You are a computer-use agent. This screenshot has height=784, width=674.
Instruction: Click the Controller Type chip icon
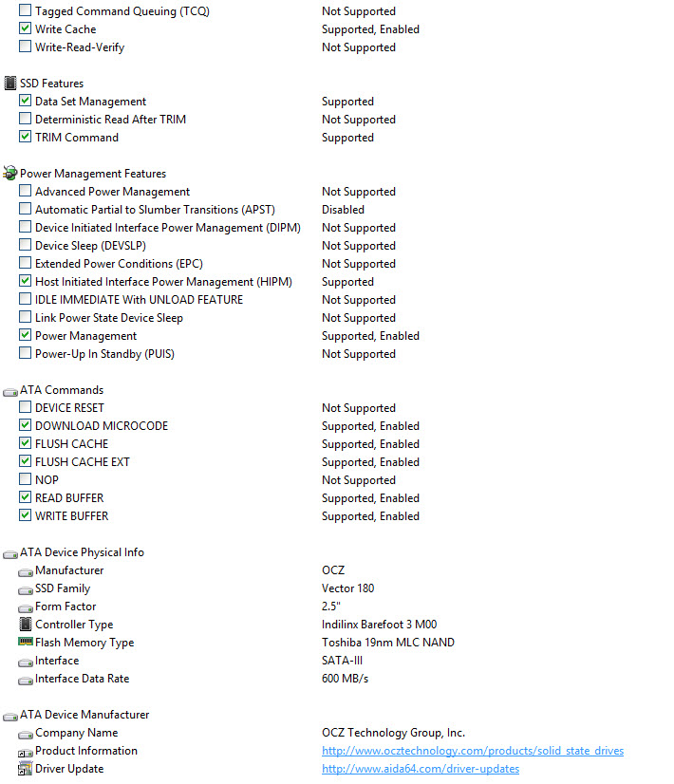click(x=26, y=624)
